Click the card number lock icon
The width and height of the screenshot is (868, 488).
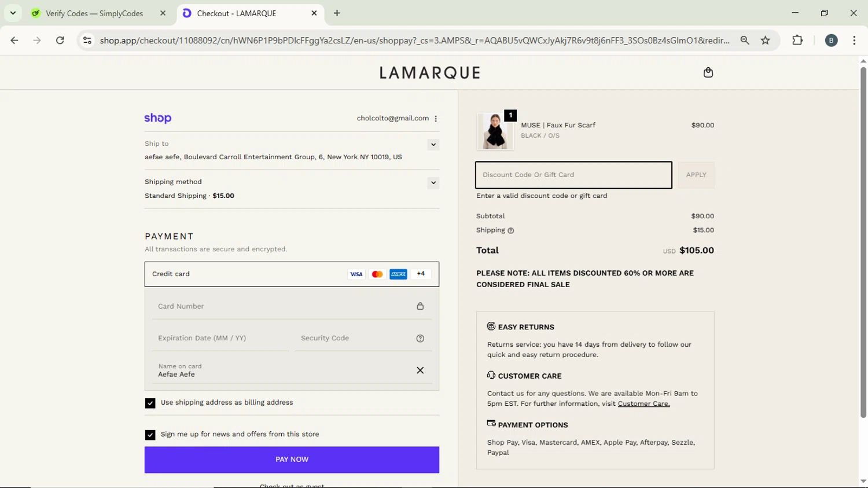[420, 306]
